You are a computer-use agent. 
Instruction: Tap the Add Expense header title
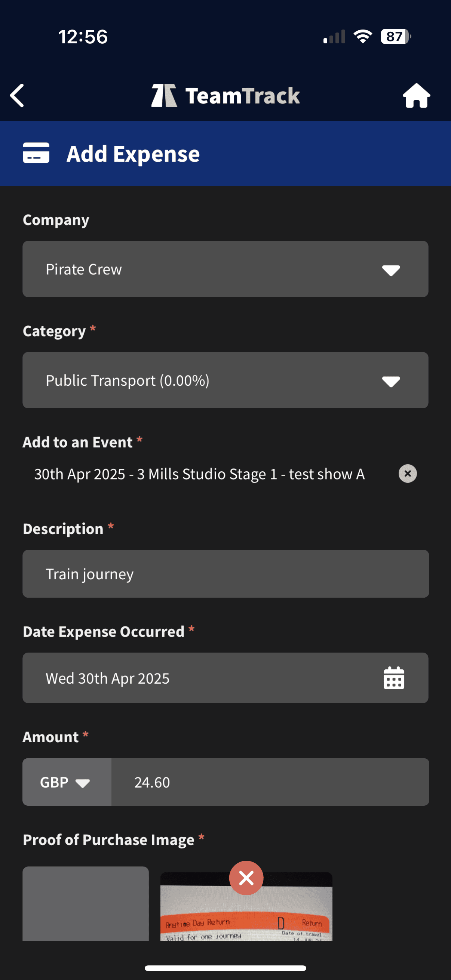pyautogui.click(x=133, y=154)
